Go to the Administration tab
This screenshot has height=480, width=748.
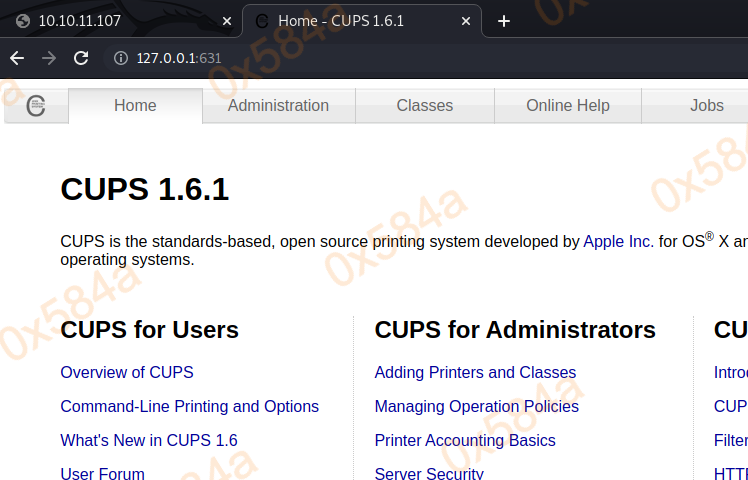coord(279,105)
